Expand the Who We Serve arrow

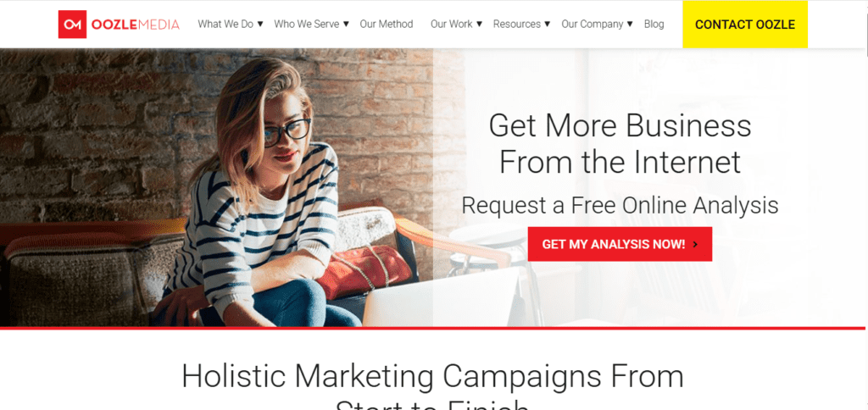(346, 24)
